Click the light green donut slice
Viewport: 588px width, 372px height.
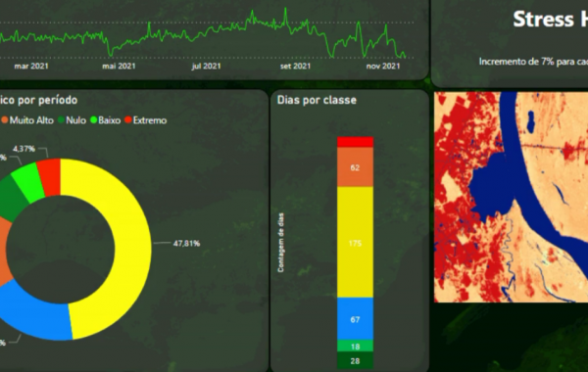[28, 182]
